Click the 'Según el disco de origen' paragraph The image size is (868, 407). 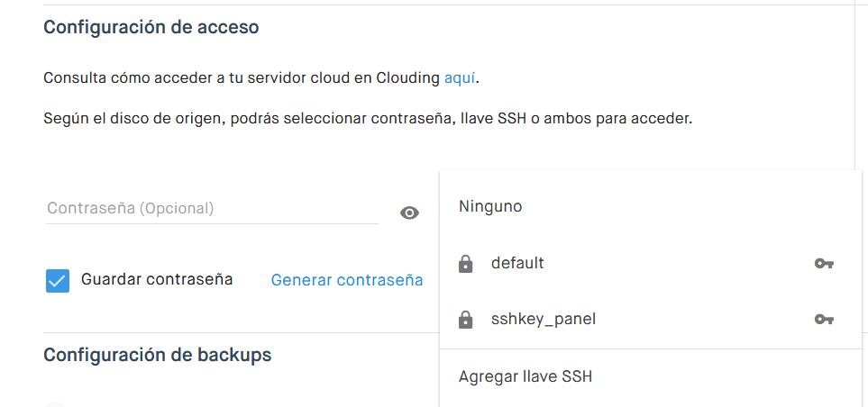[368, 119]
